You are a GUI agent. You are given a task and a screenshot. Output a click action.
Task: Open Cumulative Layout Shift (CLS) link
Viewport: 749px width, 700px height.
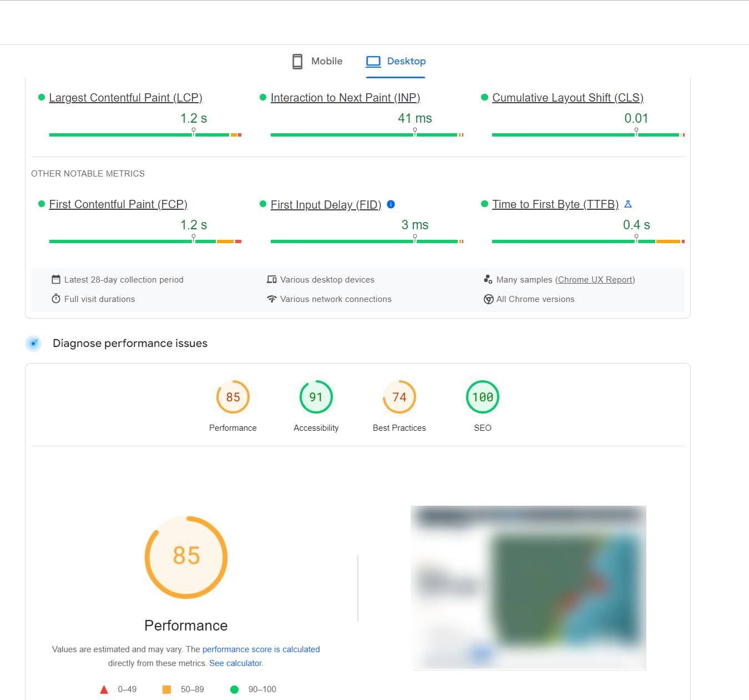tap(568, 98)
